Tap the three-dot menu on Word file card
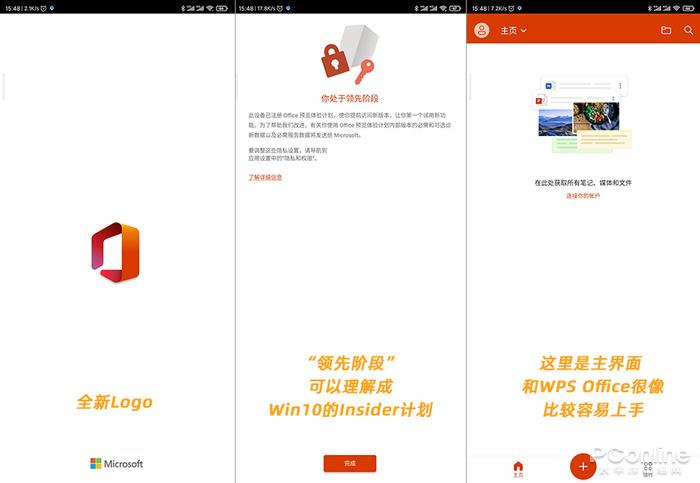 point(620,86)
